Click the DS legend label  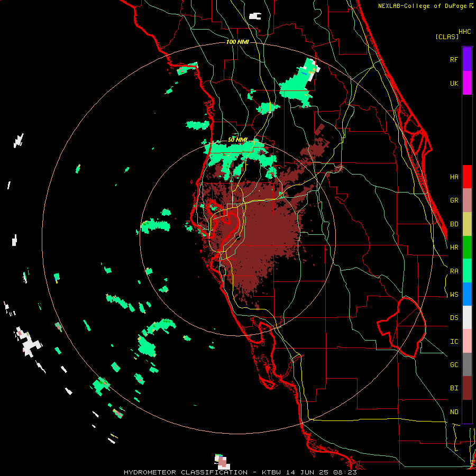click(454, 317)
